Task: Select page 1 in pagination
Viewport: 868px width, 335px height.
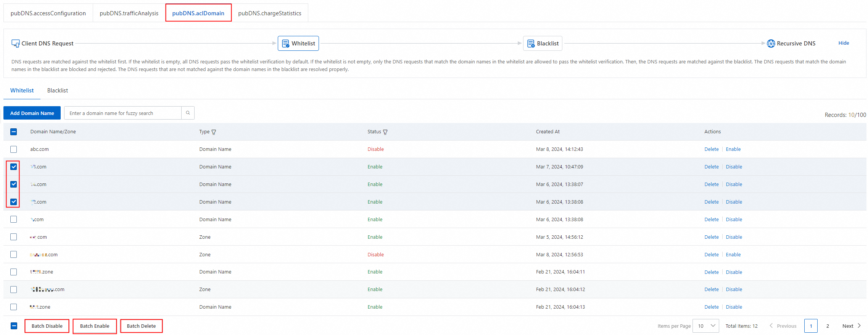Action: point(811,326)
